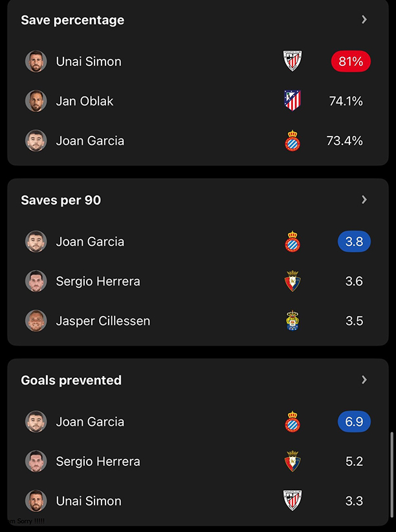The height and width of the screenshot is (532, 396).
Task: Open Las Palmas crest beside Jasper Cillessen
Action: click(292, 320)
